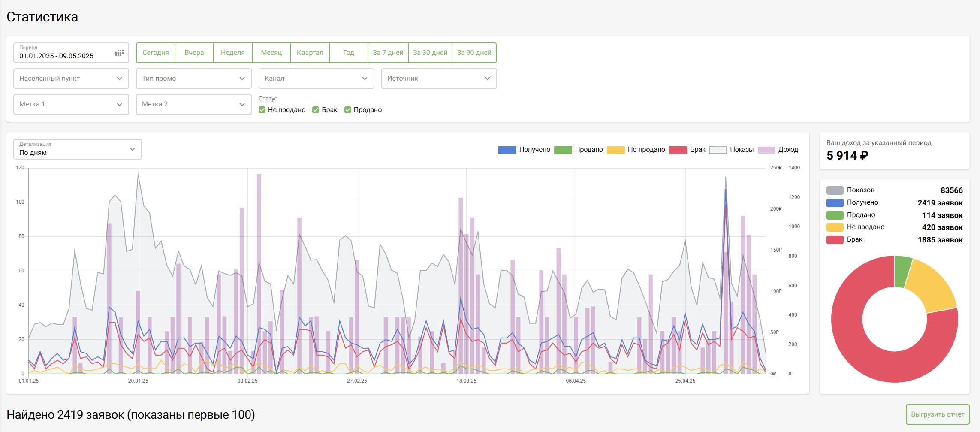Toggle the Получено blue legend swatch
980x432 pixels.
pos(507,150)
